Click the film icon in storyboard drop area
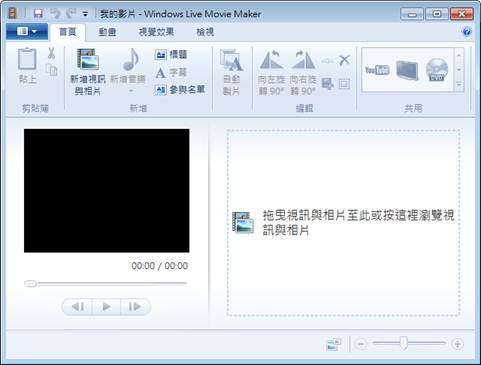Screen dimensions: 481x365 point(243,222)
